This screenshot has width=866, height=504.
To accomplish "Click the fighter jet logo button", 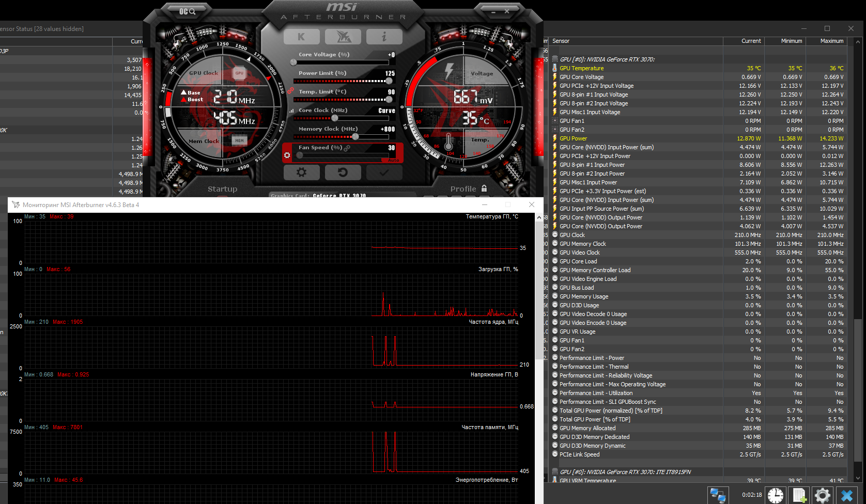I will (343, 37).
